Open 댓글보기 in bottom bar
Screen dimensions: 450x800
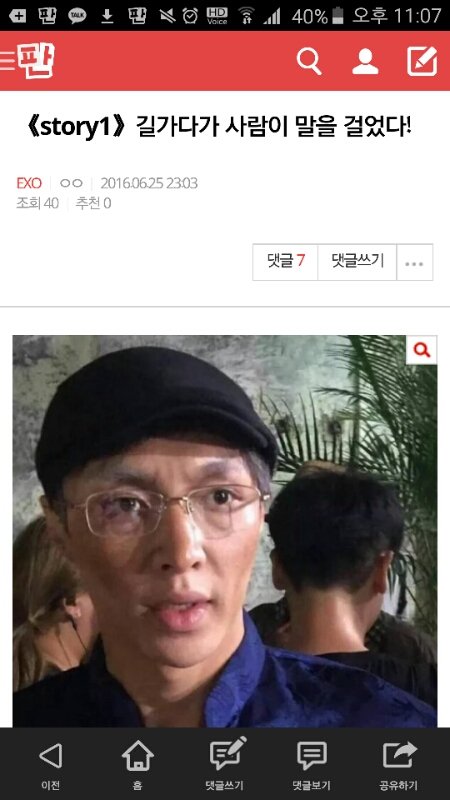312,764
